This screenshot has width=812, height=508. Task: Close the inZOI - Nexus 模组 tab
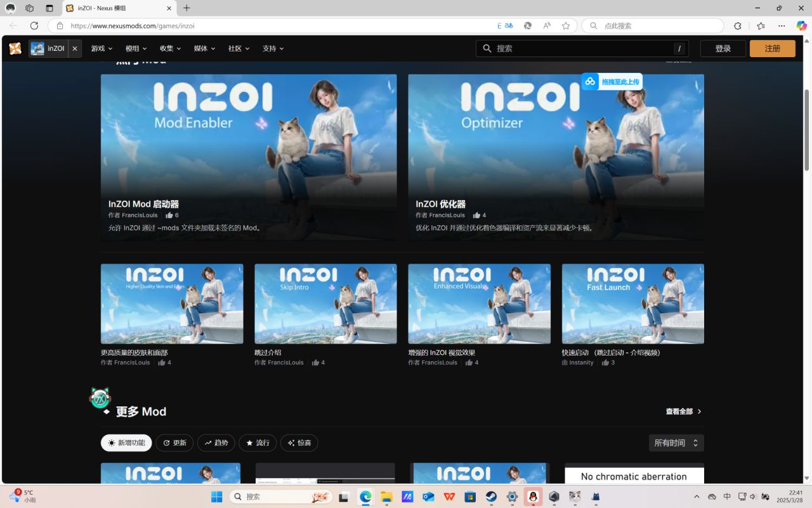[169, 8]
